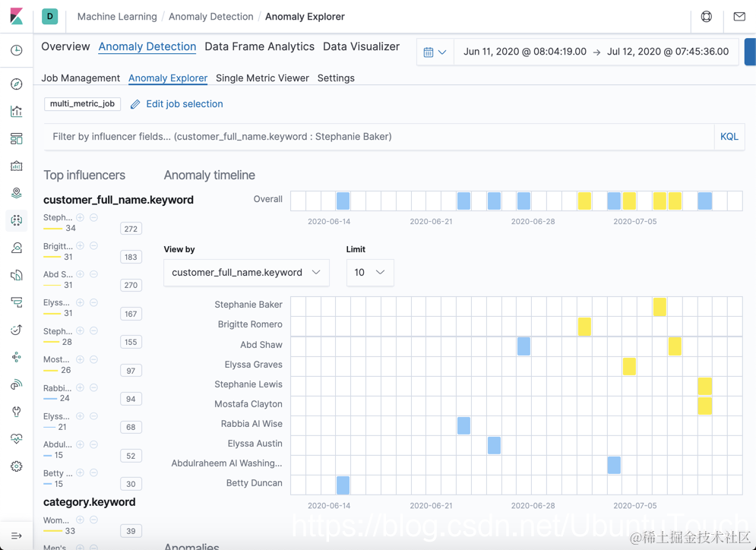Add filter for Most... influencer
The width and height of the screenshot is (756, 550).
80,359
